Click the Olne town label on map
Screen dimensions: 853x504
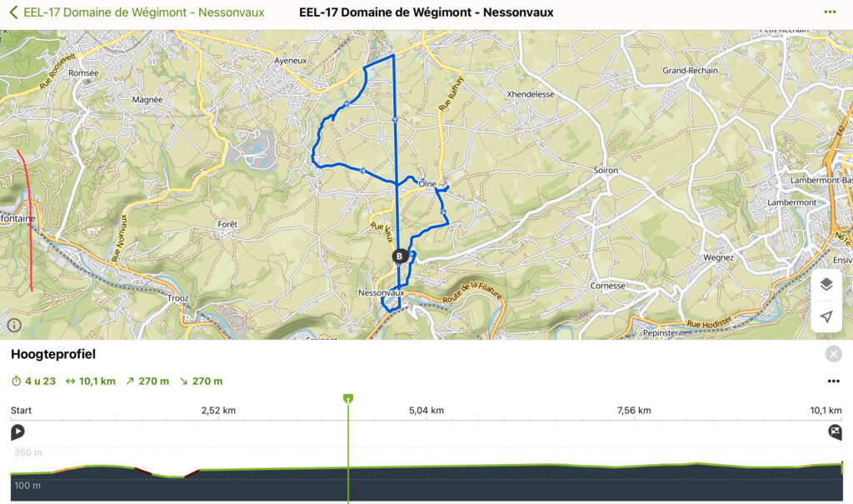click(x=428, y=183)
